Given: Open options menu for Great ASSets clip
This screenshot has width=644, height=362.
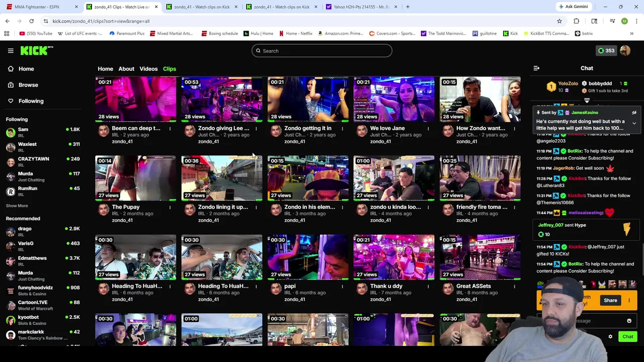Looking at the screenshot, I should pos(514,287).
